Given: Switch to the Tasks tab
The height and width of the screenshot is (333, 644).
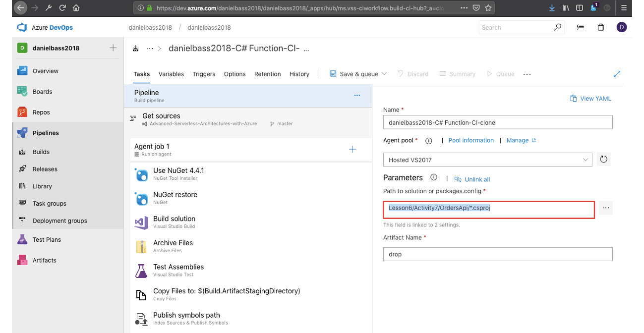Looking at the screenshot, I should pos(141,74).
